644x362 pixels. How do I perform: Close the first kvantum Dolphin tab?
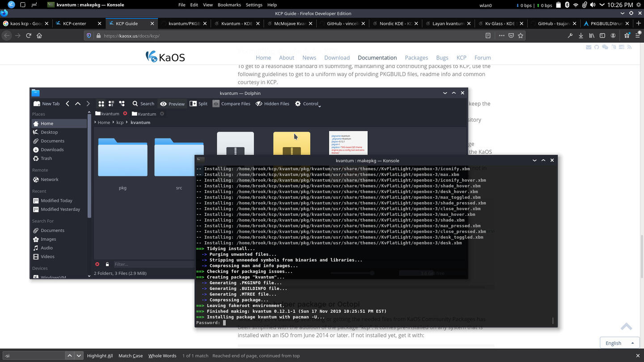[x=125, y=114]
